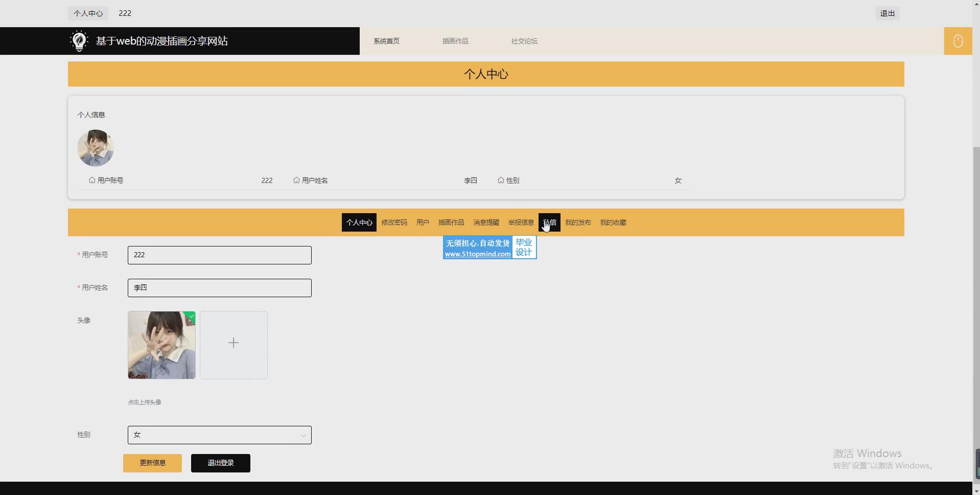Viewport: 980px width, 495px height.
Task: Expand the 性别 dropdown arrow
Action: (303, 436)
